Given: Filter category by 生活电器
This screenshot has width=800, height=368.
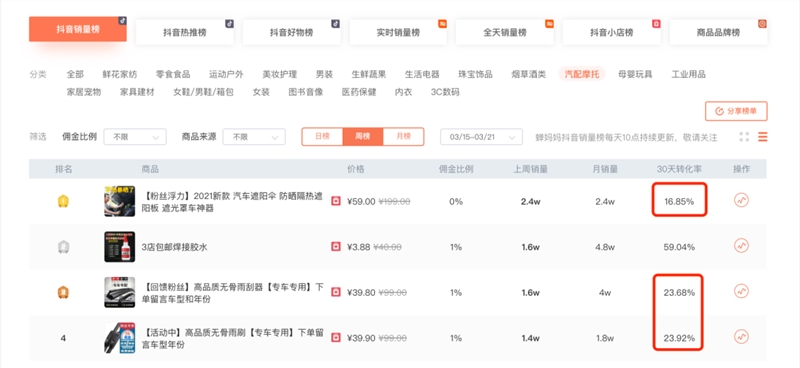Looking at the screenshot, I should pyautogui.click(x=422, y=75).
